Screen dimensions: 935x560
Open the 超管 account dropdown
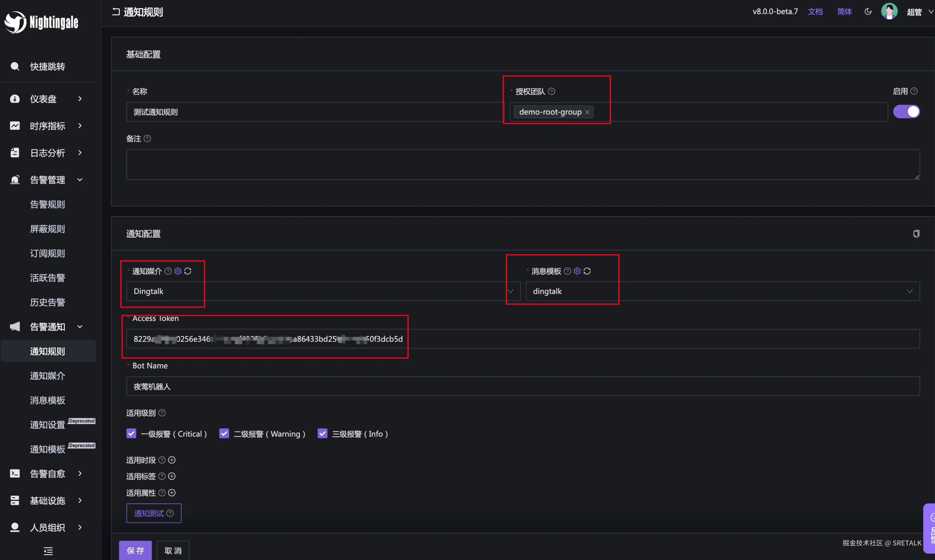[x=920, y=12]
